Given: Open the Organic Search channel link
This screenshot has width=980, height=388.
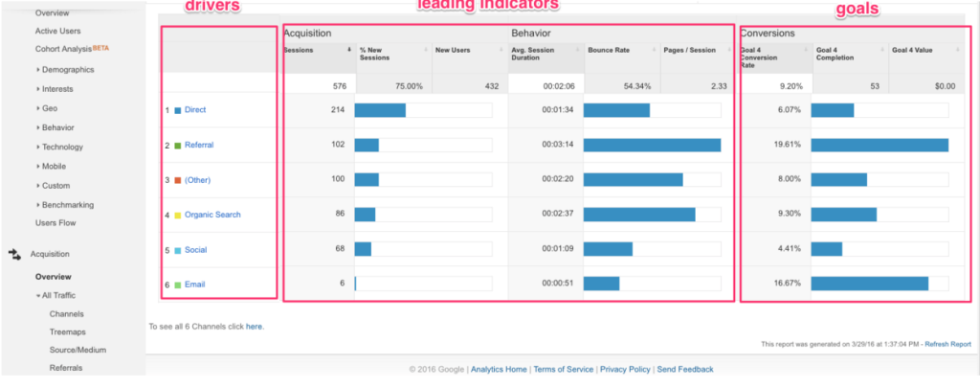Looking at the screenshot, I should 212,215.
